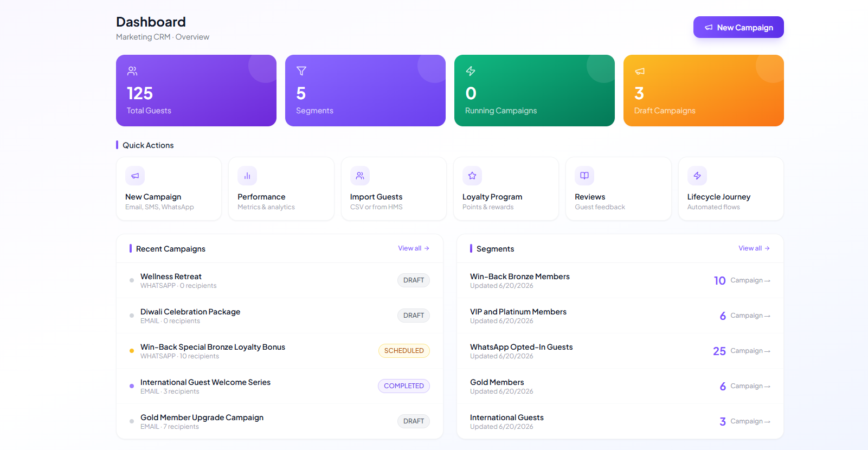Screen dimensions: 868x450
Task: Open Gold Member Upgrade Campaign
Action: point(280,421)
